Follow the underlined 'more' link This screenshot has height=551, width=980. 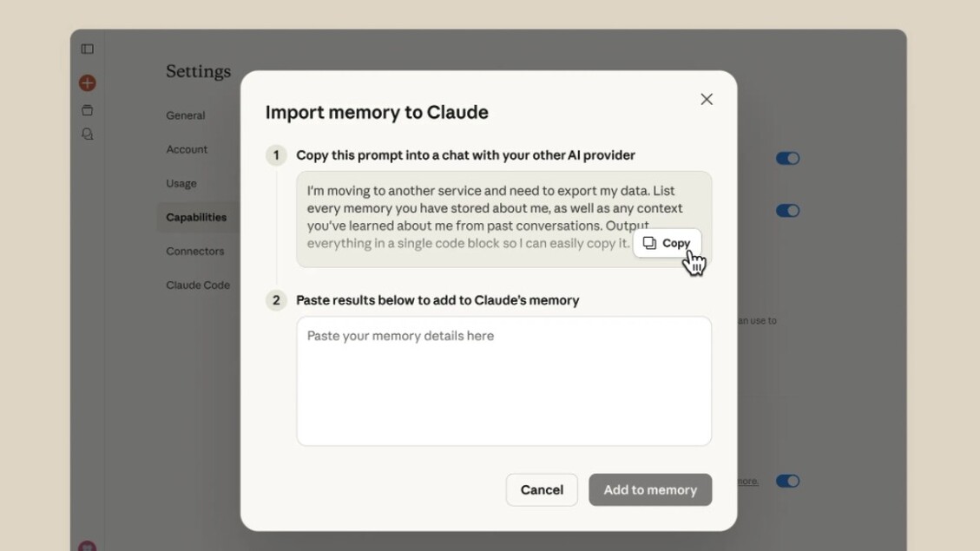tap(747, 480)
